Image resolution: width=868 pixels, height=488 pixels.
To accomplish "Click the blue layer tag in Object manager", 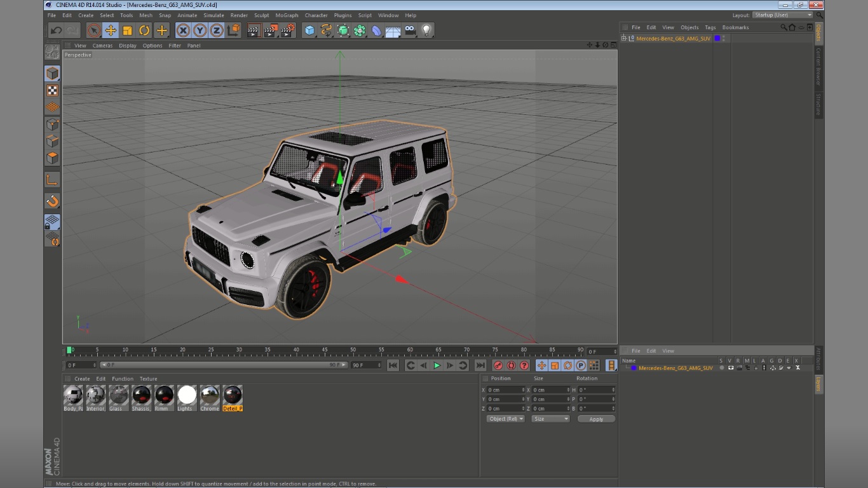I will tap(717, 38).
